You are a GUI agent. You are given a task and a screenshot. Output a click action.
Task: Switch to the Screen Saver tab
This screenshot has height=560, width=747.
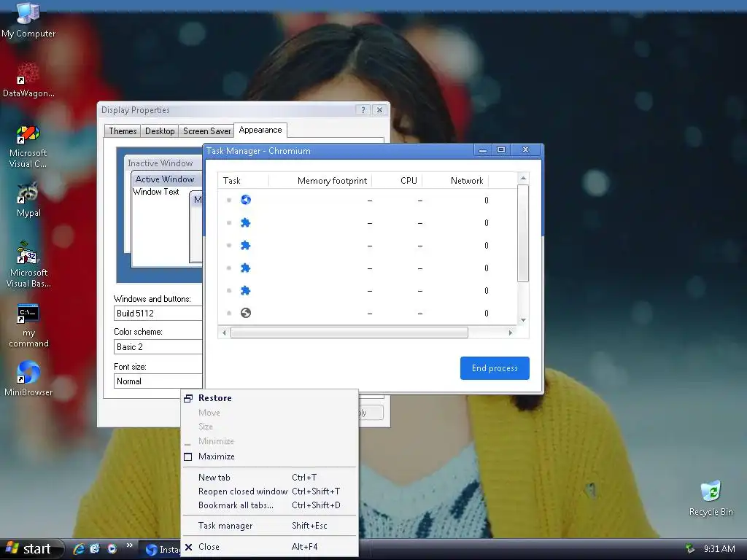(206, 131)
